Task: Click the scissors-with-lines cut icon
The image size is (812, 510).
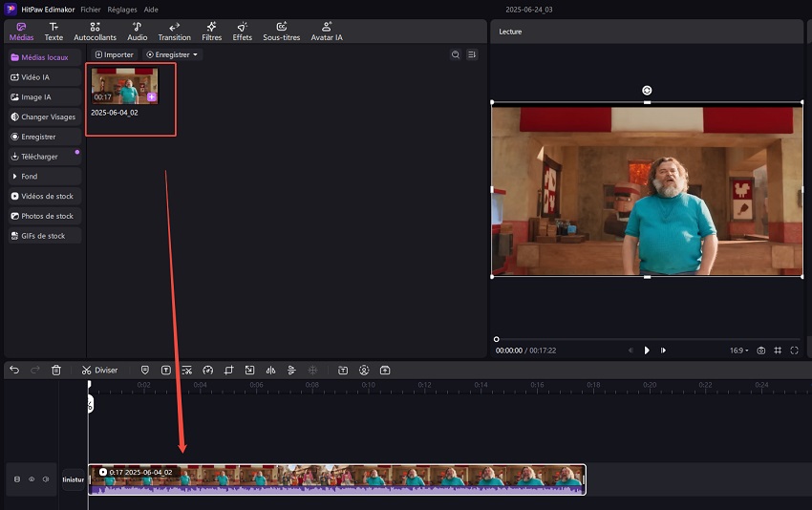Action: click(187, 371)
